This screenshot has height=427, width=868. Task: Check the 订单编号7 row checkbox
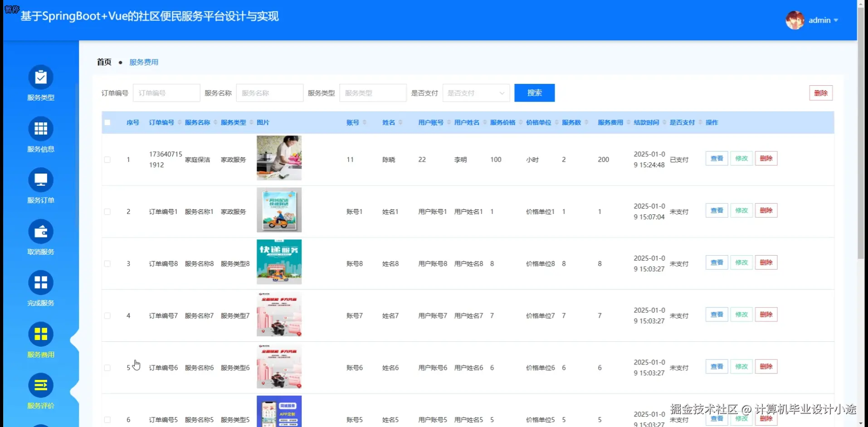[x=107, y=316]
